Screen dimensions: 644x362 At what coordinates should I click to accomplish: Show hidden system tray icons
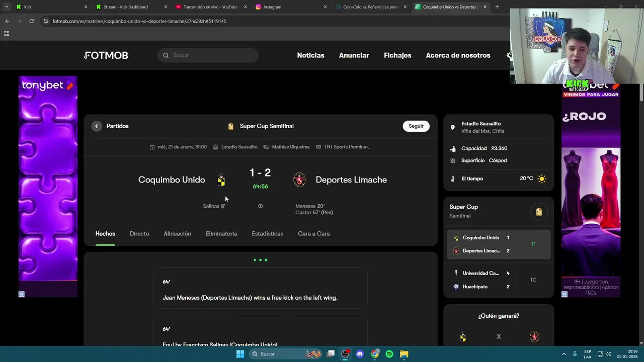click(x=564, y=354)
